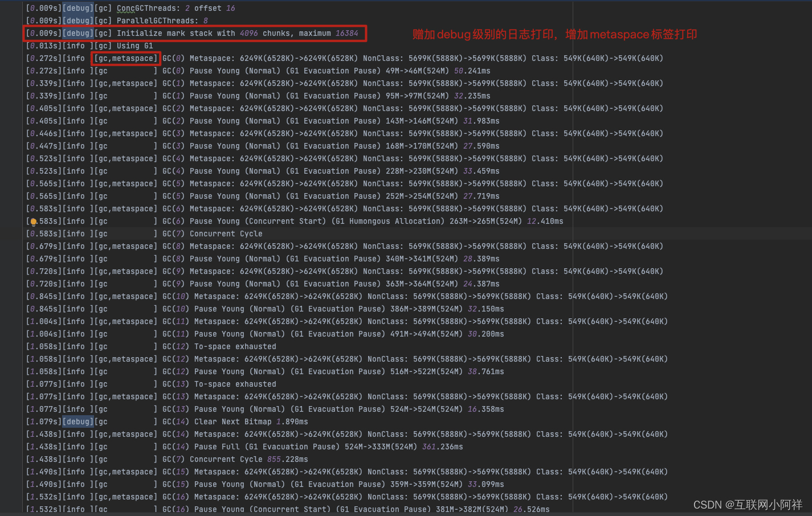
Task: Select the 'Using G1' log line
Action: tap(89, 46)
